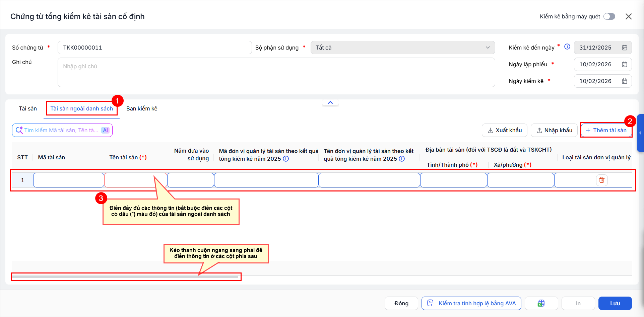644x317 pixels.
Task: View info tooltip for Mã đơn vị quản lý
Action: tap(286, 159)
